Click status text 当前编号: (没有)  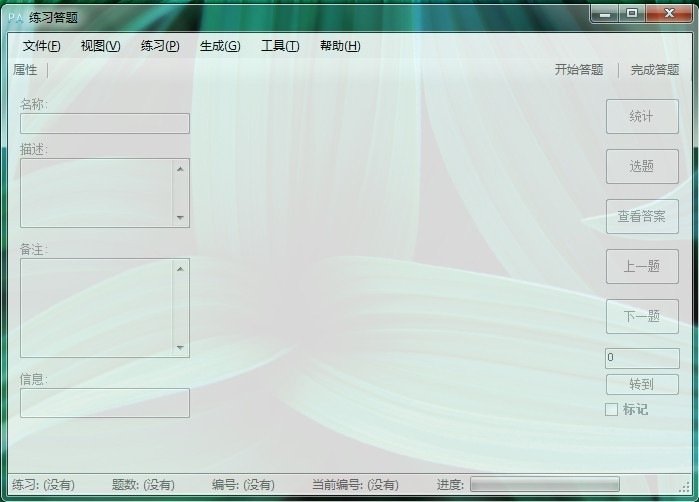tap(355, 484)
